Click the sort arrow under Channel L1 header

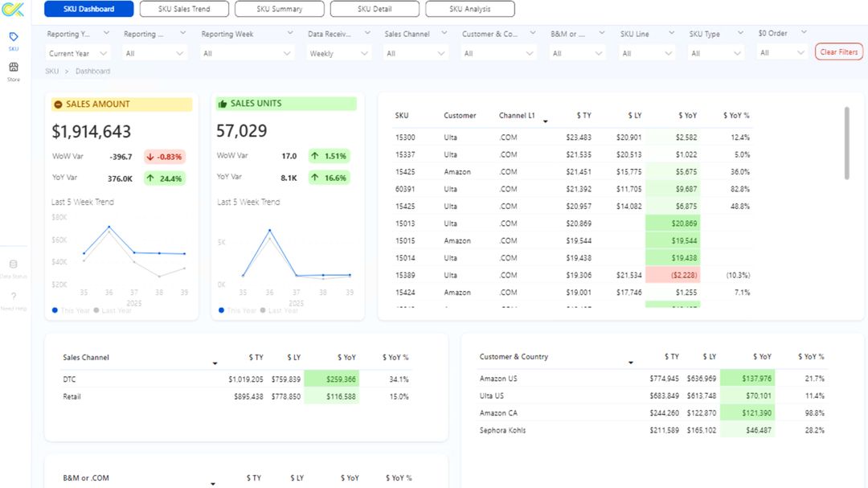click(x=545, y=121)
